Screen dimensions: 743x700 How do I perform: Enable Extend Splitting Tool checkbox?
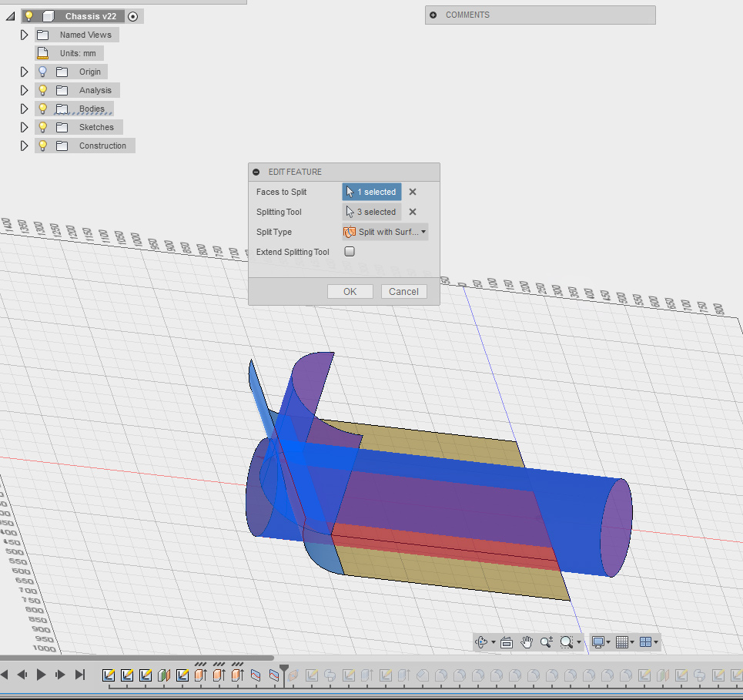(350, 252)
